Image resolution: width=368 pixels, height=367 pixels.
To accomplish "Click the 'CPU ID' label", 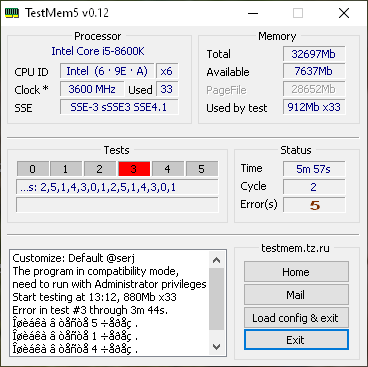I will (31, 72).
